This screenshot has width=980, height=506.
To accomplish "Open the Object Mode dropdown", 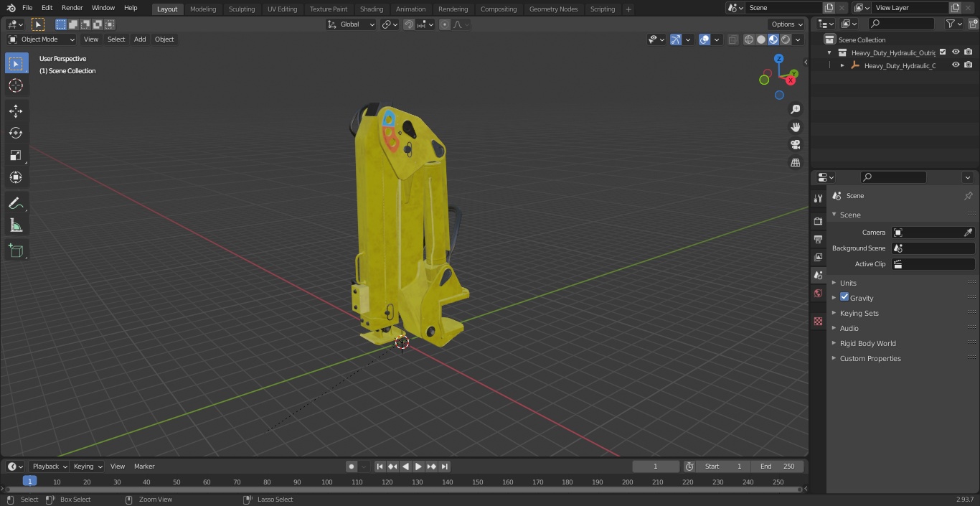I will tap(42, 39).
